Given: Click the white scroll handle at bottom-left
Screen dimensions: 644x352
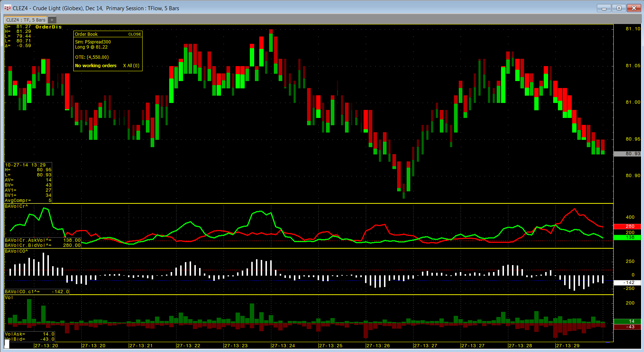Looking at the screenshot, I should pos(7,344).
